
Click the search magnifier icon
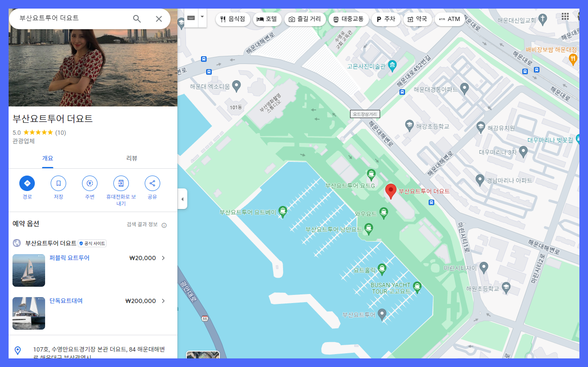(x=137, y=18)
